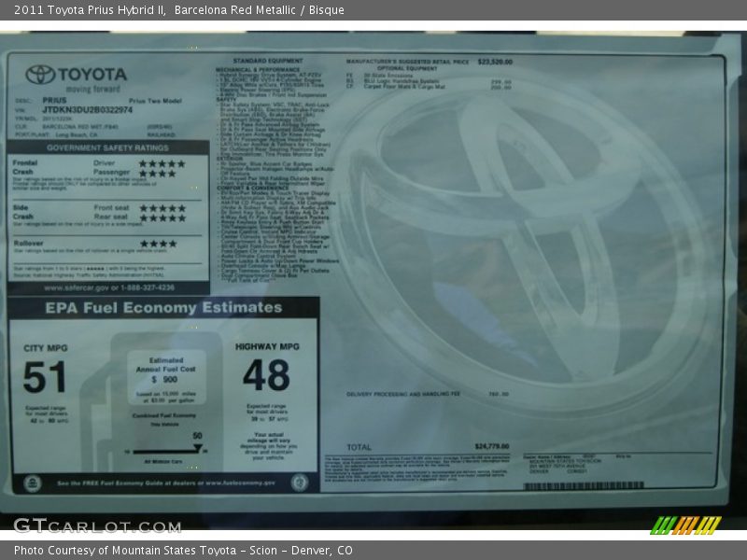747x560 pixels.
Task: Select the title '2011 Toyota Prius Hybrid II'
Action: coord(90,10)
